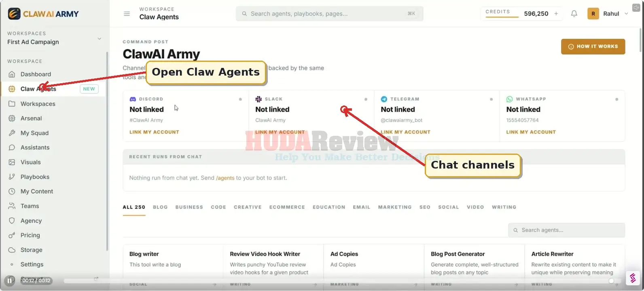The width and height of the screenshot is (644, 291).
Task: Select the ALL 250 tab
Action: [x=134, y=207]
